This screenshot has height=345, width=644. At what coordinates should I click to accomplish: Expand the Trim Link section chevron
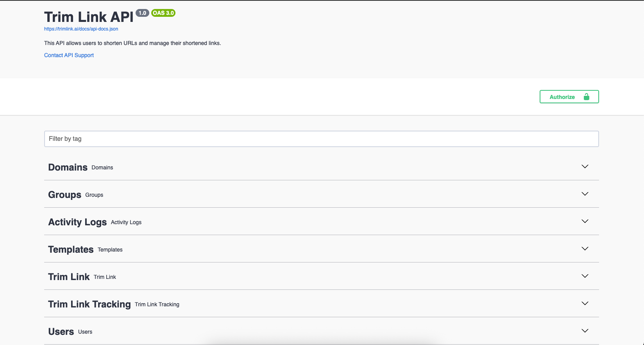(x=585, y=276)
